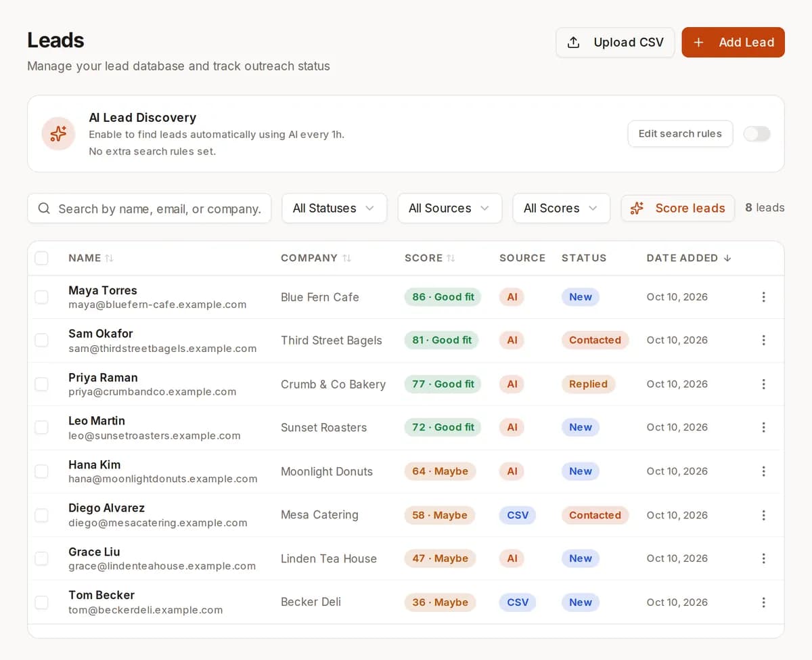The height and width of the screenshot is (660, 812).
Task: Click the search magnifier icon
Action: click(44, 208)
